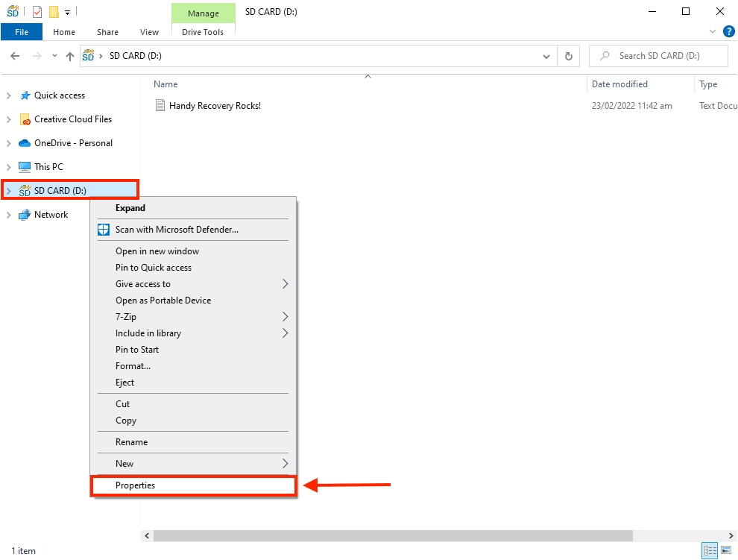Click the Network icon in sidebar
This screenshot has width=738, height=560.
[25, 215]
